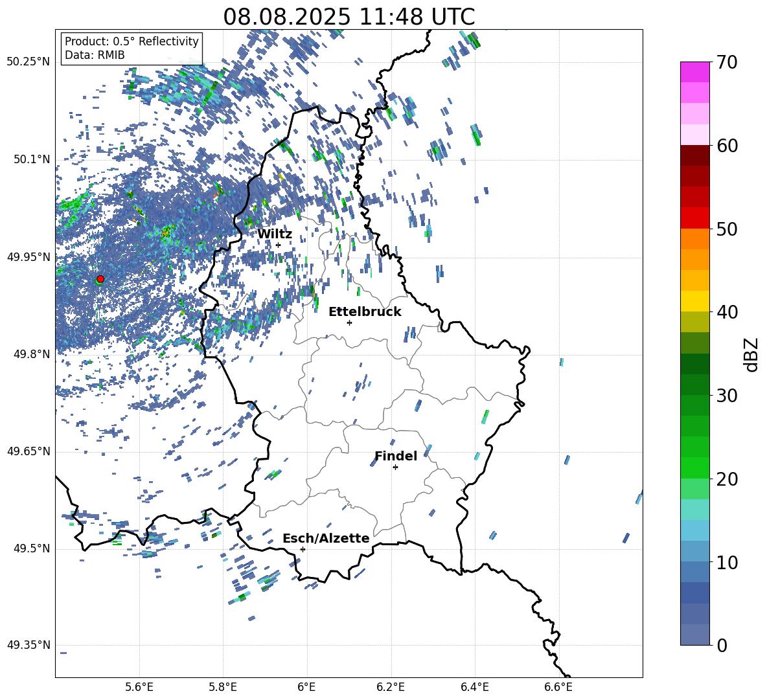The height and width of the screenshot is (700, 767).
Task: Select the Wiltz label
Action: [275, 234]
